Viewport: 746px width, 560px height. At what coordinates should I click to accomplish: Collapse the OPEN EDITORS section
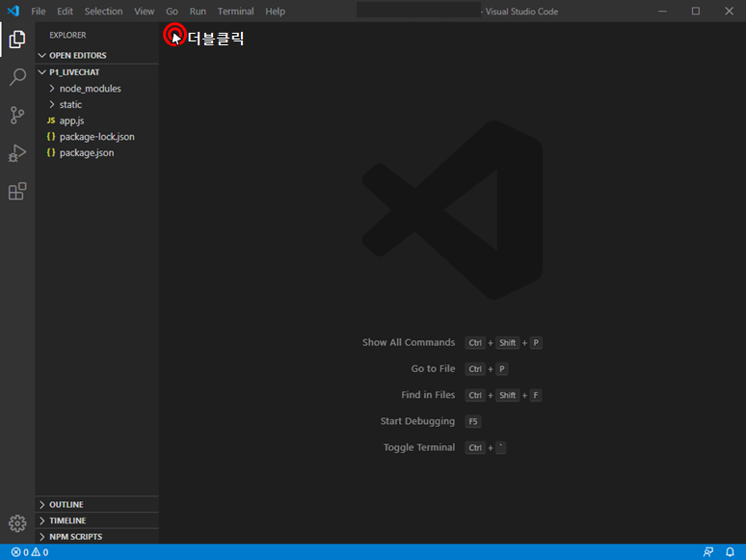97,55
